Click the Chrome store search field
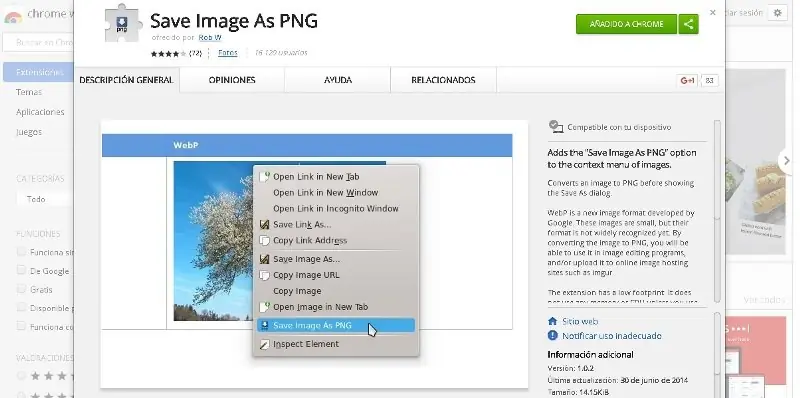Screen dimensions: 800x398 pyautogui.click(x=39, y=43)
